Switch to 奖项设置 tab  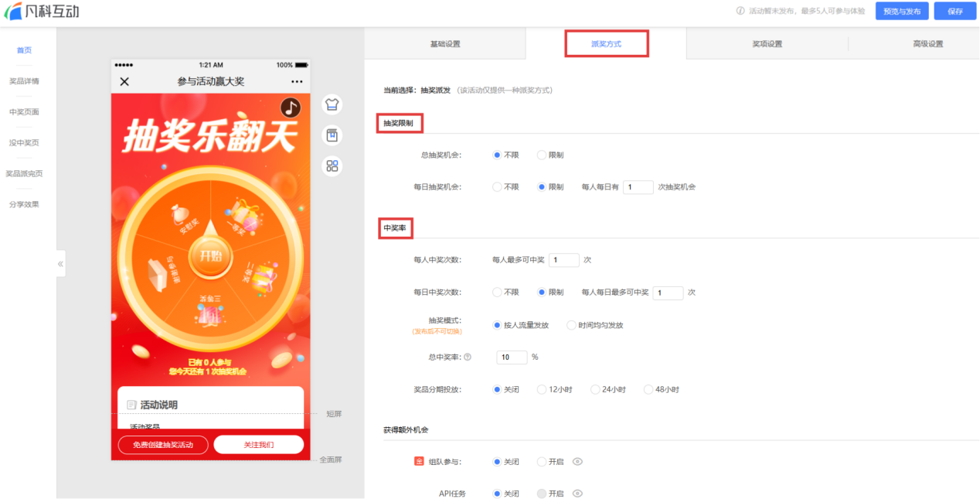point(767,44)
